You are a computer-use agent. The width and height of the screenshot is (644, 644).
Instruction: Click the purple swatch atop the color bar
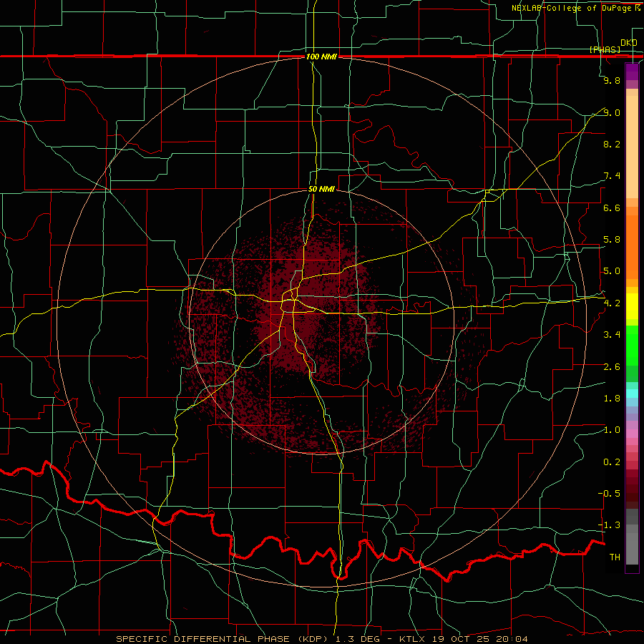point(632,72)
